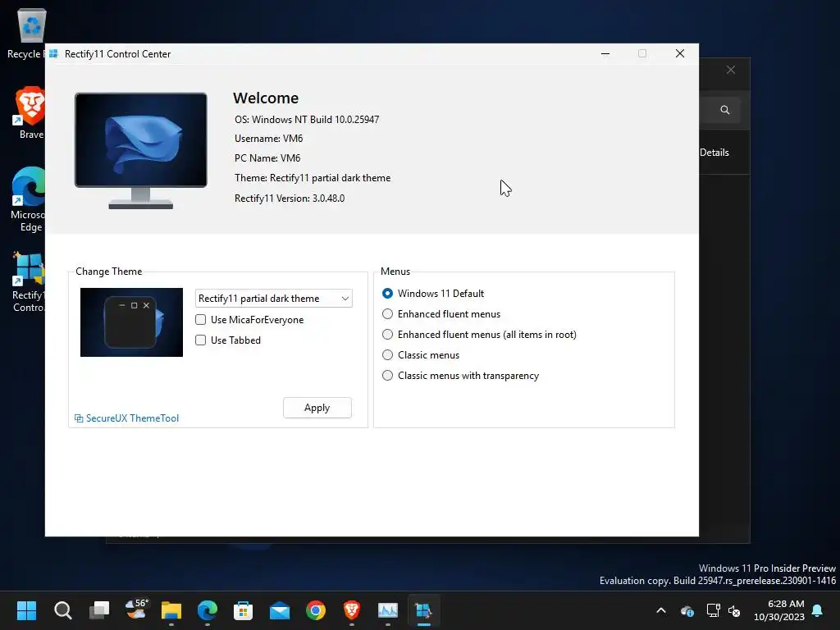Open the performance monitor taskbar app
Image resolution: width=840 pixels, height=630 pixels.
388,610
